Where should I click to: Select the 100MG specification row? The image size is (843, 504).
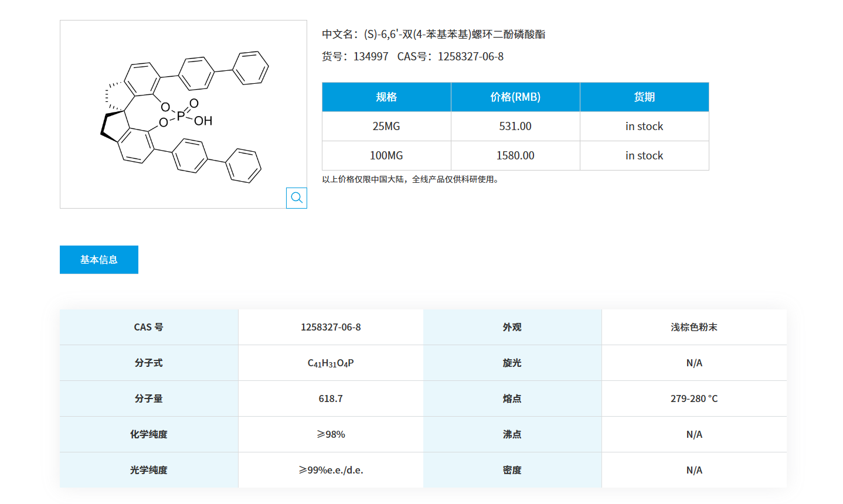(x=386, y=155)
